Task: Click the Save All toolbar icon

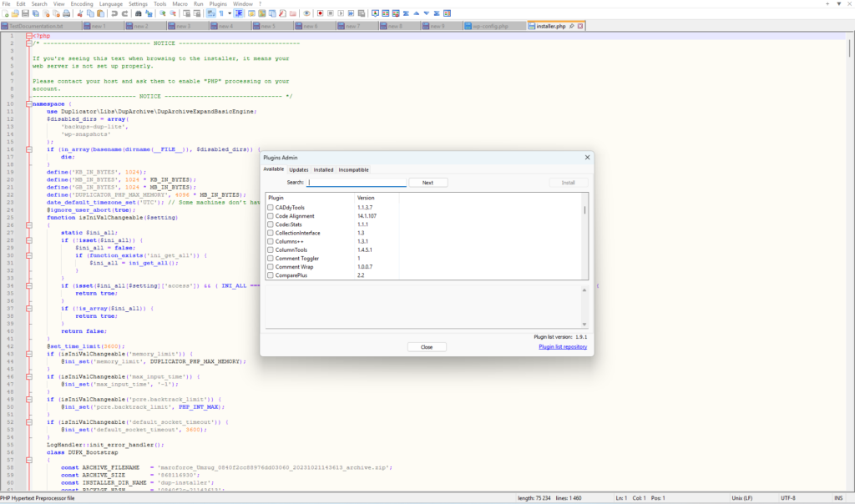Action: pos(35,13)
